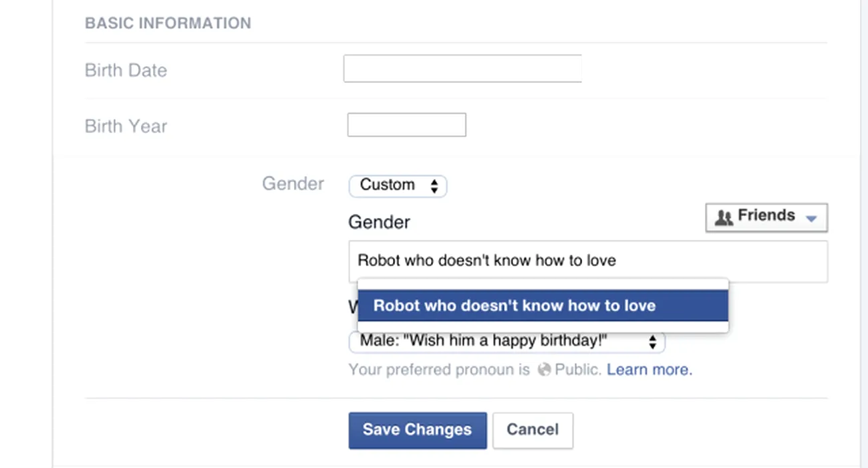The height and width of the screenshot is (468, 868).
Task: Expand the Friends privacy dropdown arrow
Action: [811, 218]
